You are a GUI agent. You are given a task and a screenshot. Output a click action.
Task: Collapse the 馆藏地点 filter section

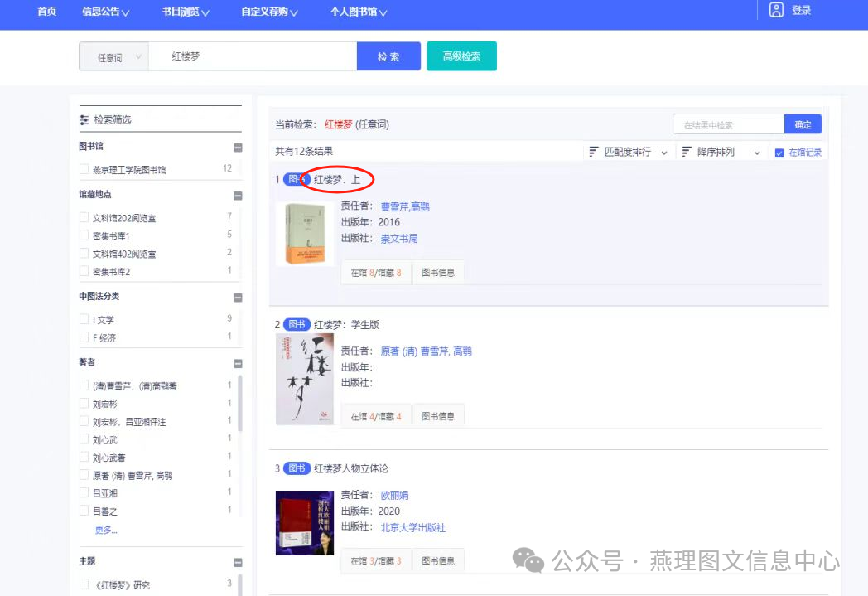tap(238, 196)
